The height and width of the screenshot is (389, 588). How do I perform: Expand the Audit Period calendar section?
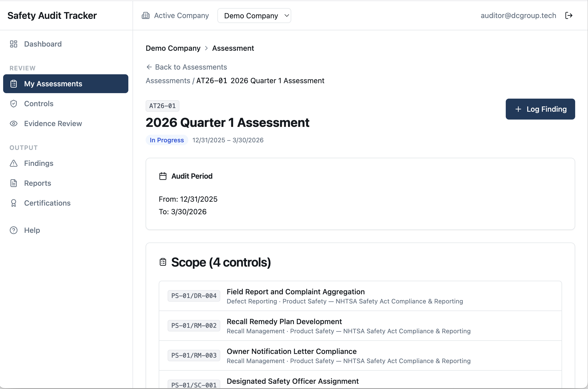pos(163,176)
